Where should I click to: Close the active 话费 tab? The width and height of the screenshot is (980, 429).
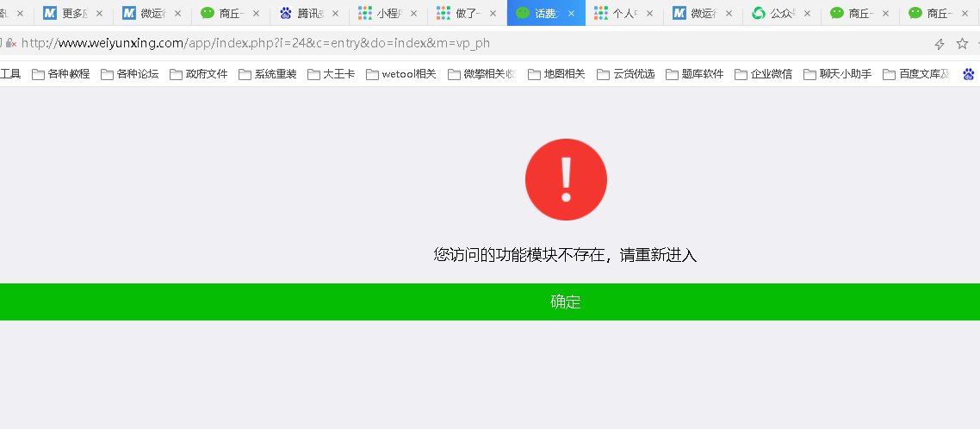pyautogui.click(x=571, y=13)
